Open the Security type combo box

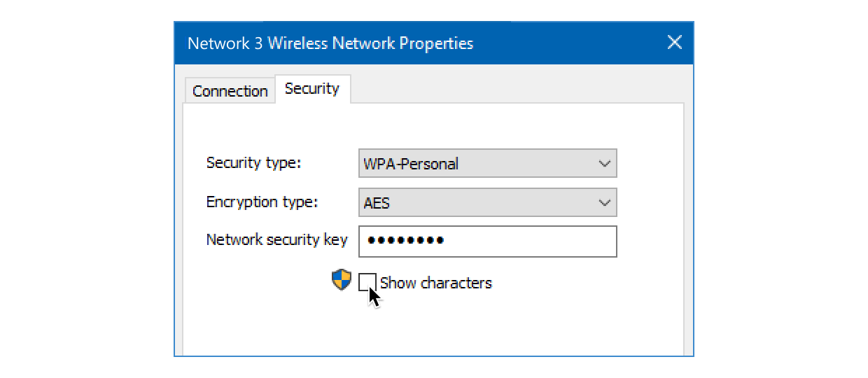487,164
